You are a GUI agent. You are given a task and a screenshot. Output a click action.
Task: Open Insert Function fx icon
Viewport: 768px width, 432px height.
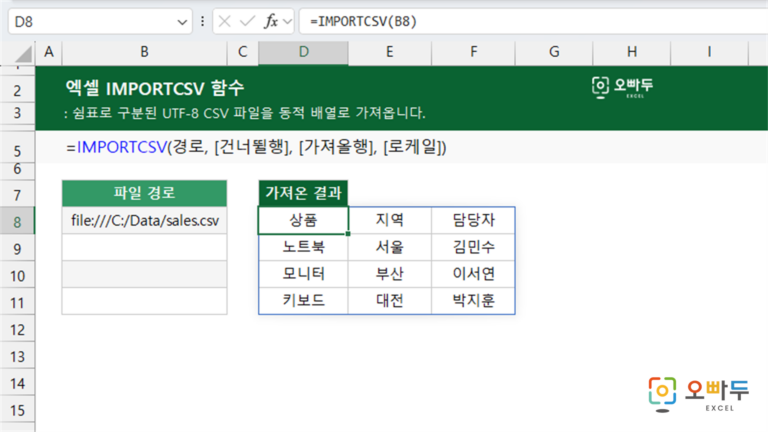point(271,22)
